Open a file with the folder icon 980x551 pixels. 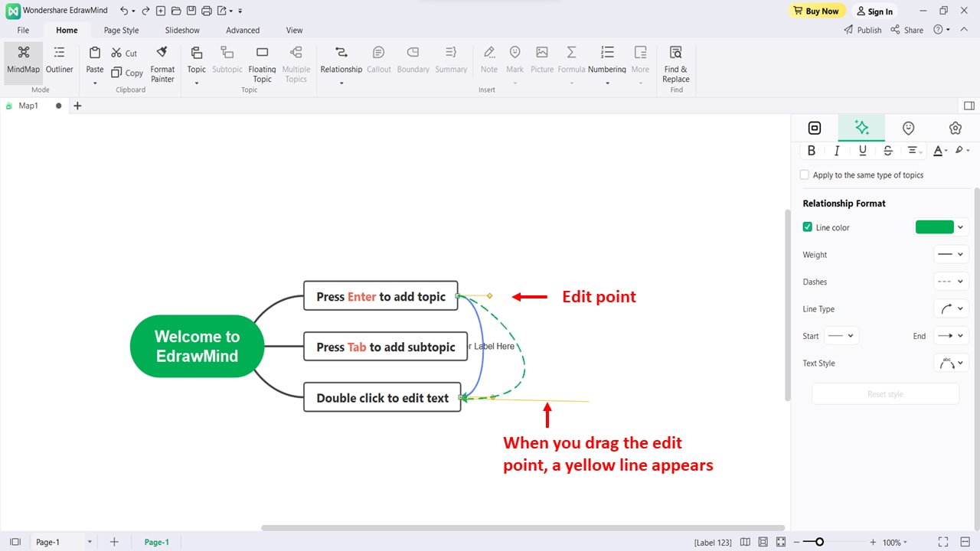(176, 11)
